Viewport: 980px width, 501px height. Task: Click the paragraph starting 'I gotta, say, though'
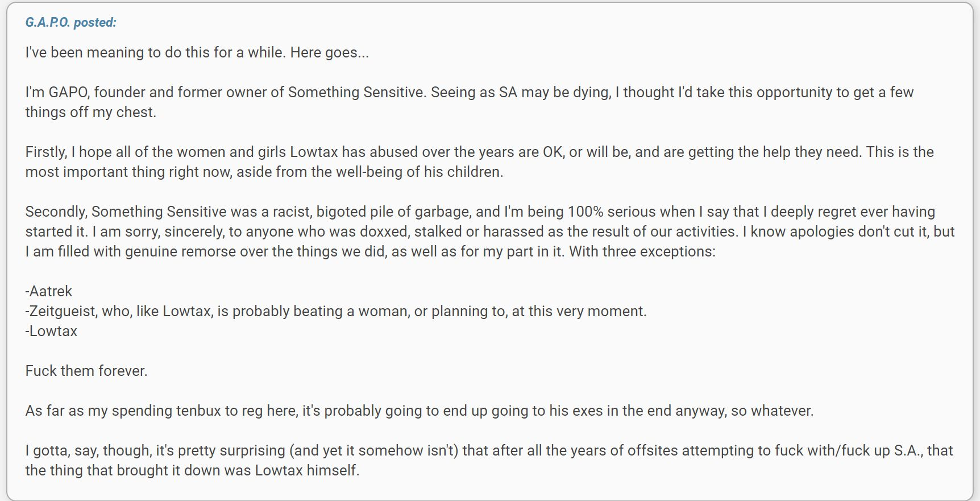tap(489, 460)
